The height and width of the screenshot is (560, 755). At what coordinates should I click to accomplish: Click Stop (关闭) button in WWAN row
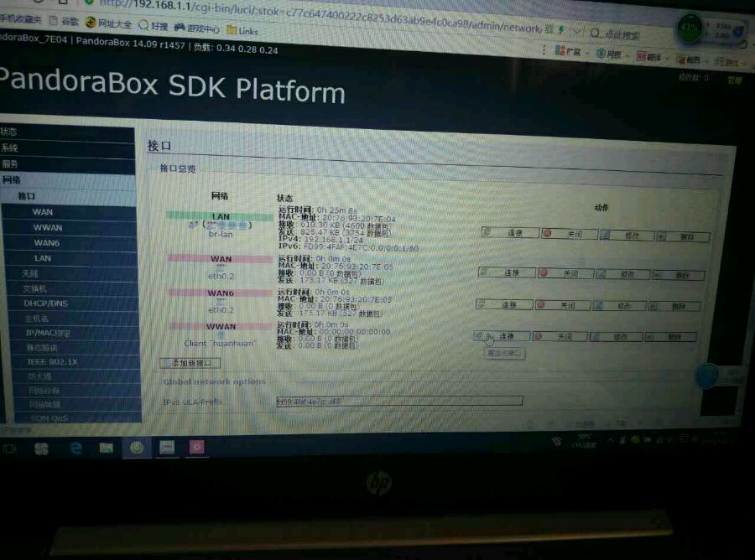coord(560,336)
